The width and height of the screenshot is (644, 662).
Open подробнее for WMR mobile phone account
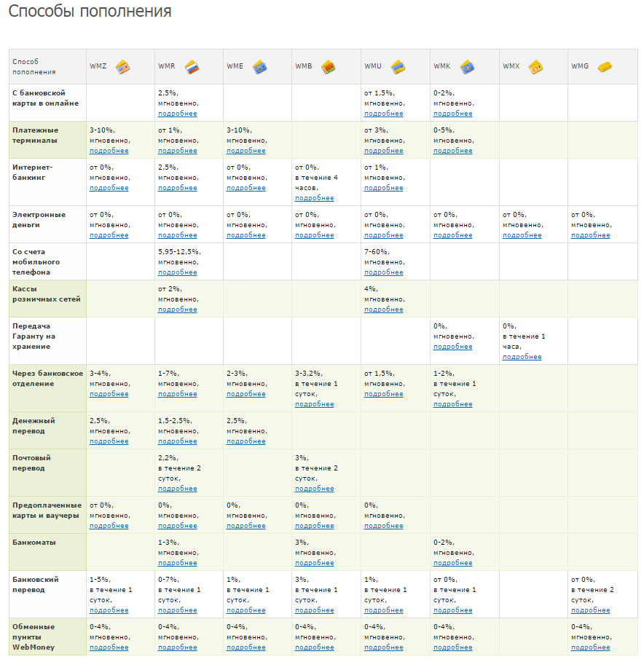coord(177,272)
